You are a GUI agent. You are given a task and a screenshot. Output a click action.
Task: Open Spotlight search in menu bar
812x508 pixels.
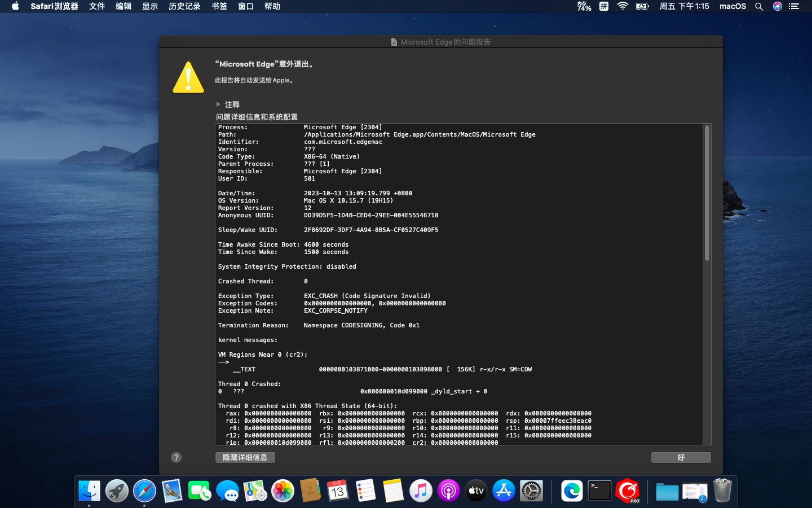(x=759, y=6)
